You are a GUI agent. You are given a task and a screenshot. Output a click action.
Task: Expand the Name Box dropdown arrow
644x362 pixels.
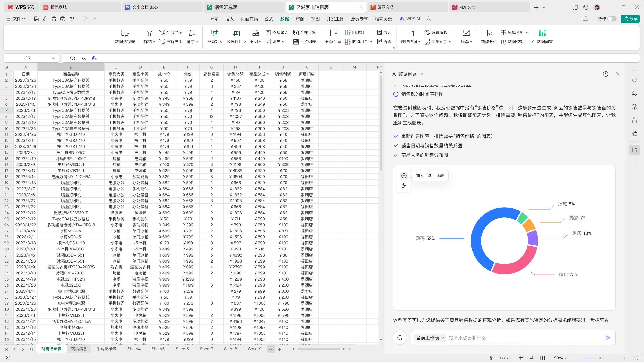(x=53, y=58)
